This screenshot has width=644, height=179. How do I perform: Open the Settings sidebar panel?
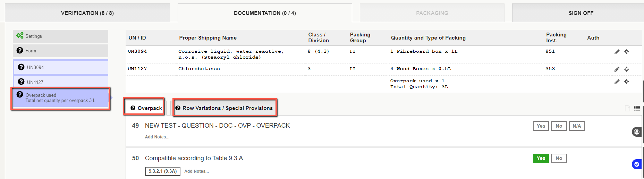point(61,36)
